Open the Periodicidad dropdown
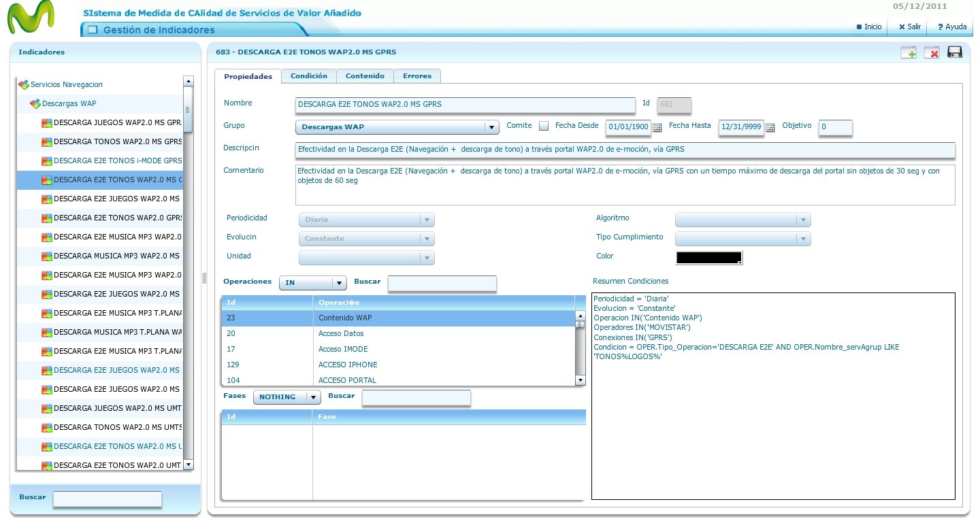Viewport: 980px width, 521px height. pyautogui.click(x=366, y=220)
